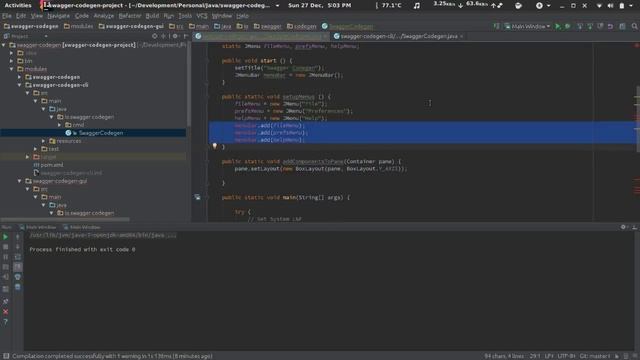The width and height of the screenshot is (640, 360).
Task: Toggle scroll to end in Run console
Action: click(18, 267)
